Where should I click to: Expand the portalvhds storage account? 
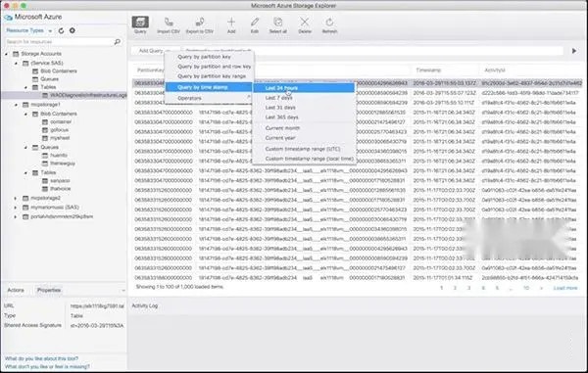click(x=16, y=216)
